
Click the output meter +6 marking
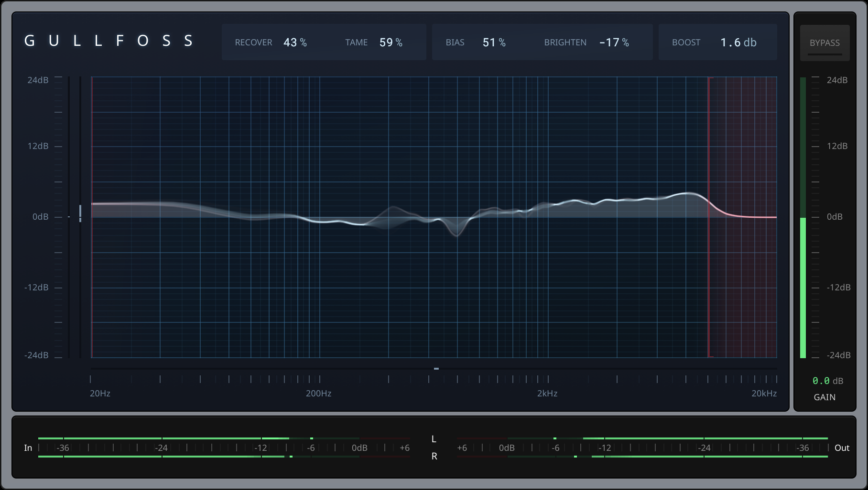(462, 448)
